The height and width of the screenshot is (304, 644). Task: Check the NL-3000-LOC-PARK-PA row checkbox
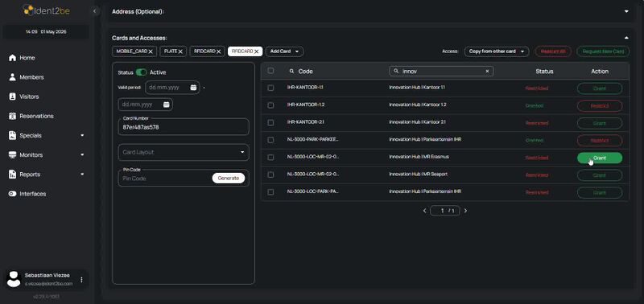coord(270,192)
